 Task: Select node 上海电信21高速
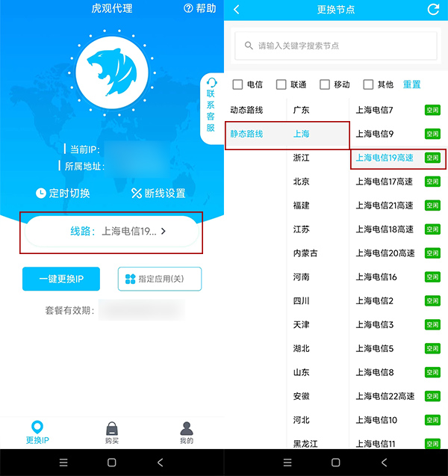(x=385, y=205)
